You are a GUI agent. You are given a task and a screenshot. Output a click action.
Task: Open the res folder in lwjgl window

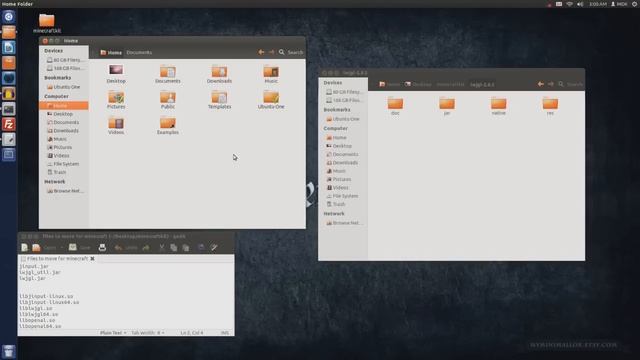tap(550, 106)
